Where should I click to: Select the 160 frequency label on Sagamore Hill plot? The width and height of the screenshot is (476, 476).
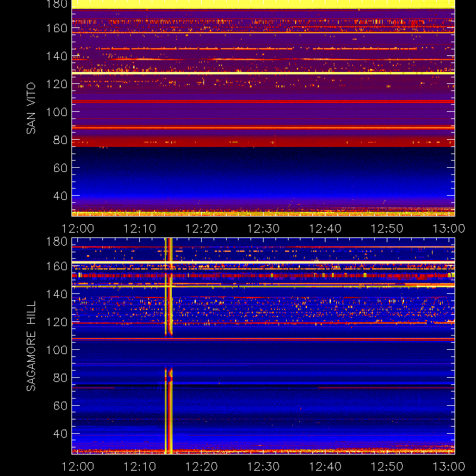(x=57, y=266)
